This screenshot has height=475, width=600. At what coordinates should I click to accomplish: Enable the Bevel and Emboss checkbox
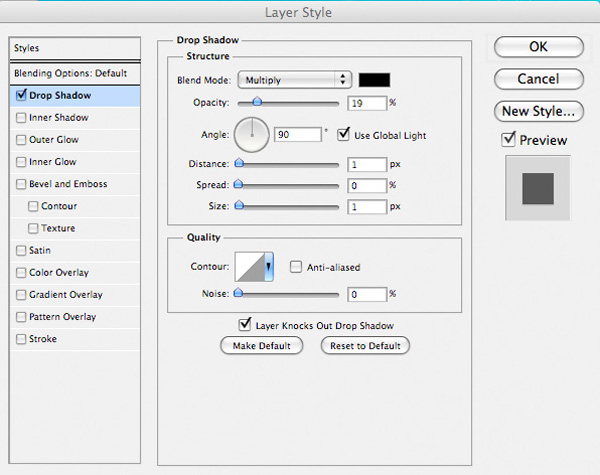point(21,184)
